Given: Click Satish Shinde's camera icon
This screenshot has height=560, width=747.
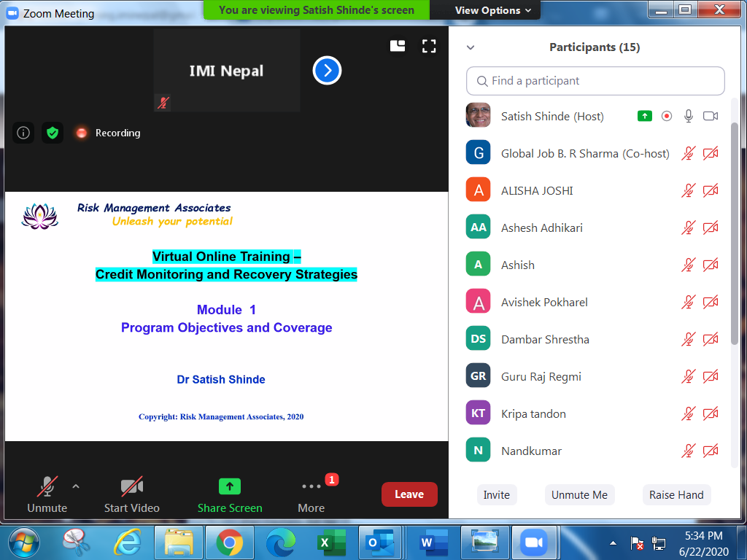Looking at the screenshot, I should point(711,117).
